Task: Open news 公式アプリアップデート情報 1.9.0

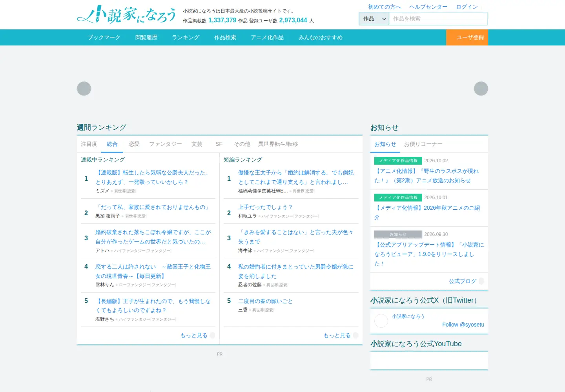Action: [429, 254]
